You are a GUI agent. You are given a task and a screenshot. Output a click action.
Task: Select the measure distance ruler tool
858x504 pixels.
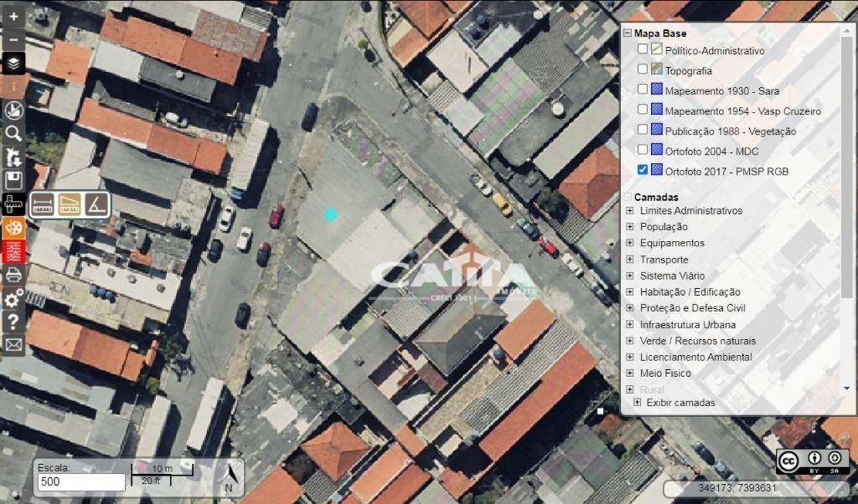click(x=44, y=204)
